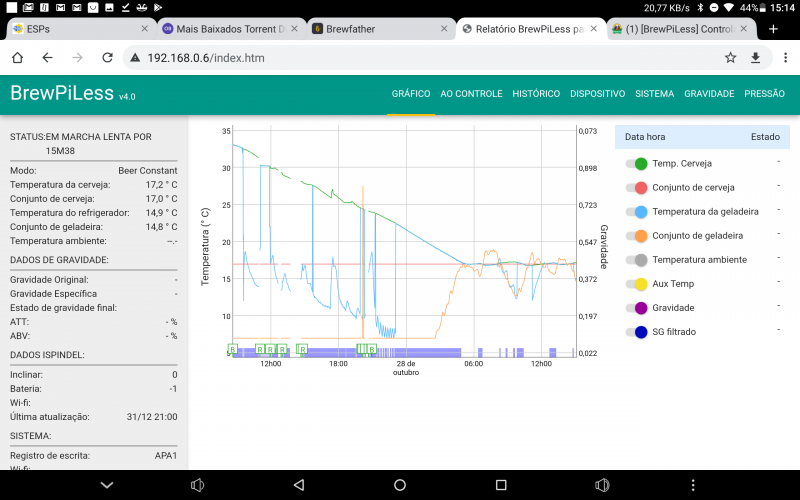Open the GRÁFICO menu item
Image resolution: width=800 pixels, height=500 pixels.
(411, 94)
